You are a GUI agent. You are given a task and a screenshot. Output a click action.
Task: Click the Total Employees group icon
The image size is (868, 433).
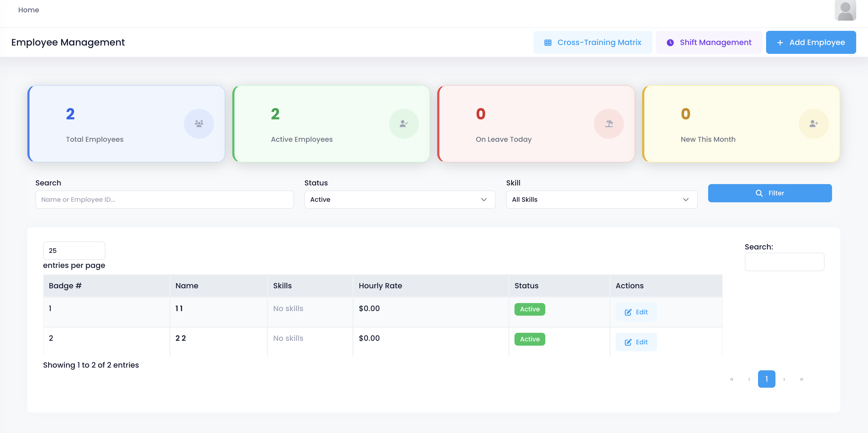click(199, 124)
